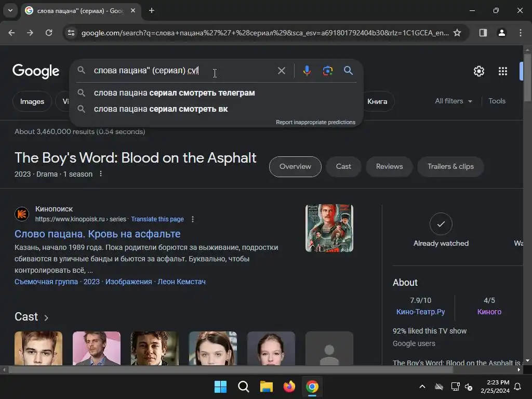Open the Chrome side panel

click(x=483, y=33)
